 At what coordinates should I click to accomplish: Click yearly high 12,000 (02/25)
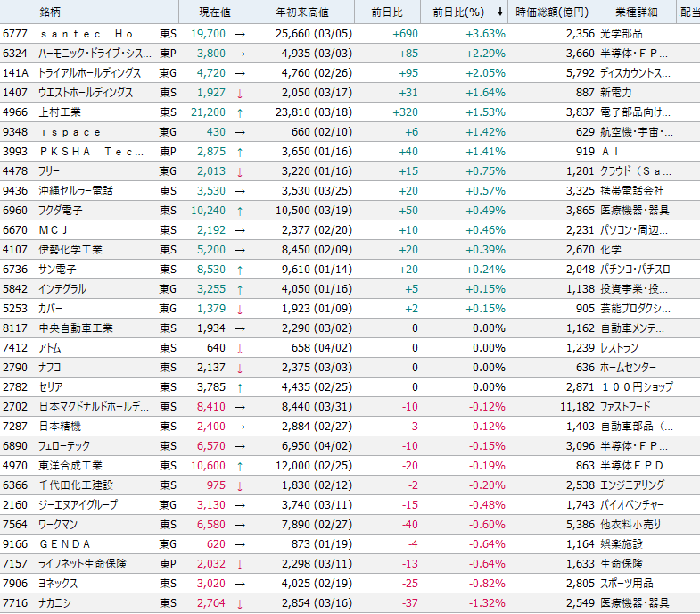314,466
